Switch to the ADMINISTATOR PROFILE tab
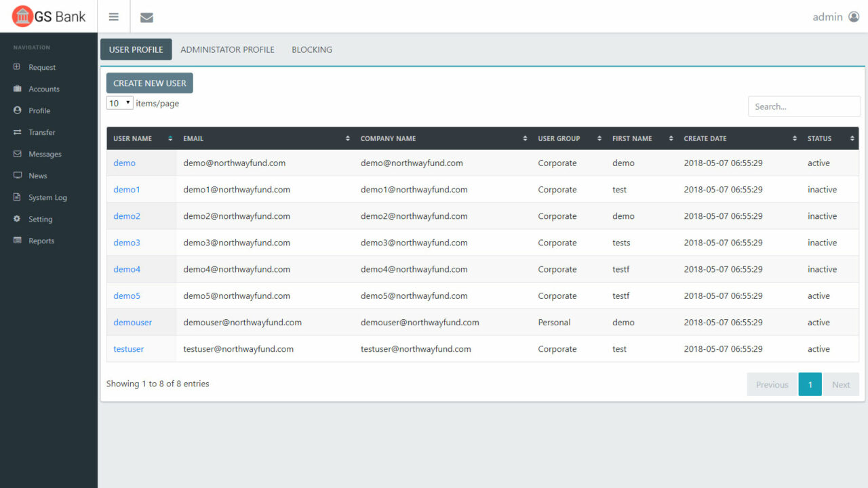 click(x=227, y=49)
